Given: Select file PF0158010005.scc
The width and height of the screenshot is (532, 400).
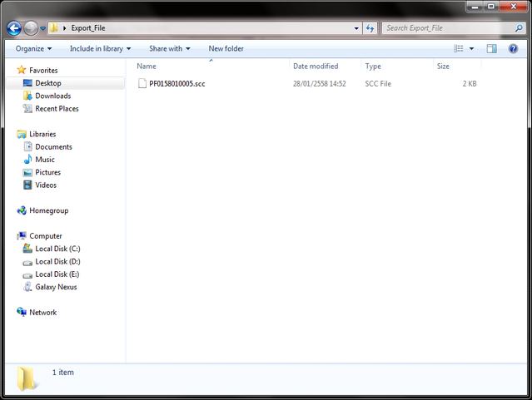Looking at the screenshot, I should click(177, 83).
